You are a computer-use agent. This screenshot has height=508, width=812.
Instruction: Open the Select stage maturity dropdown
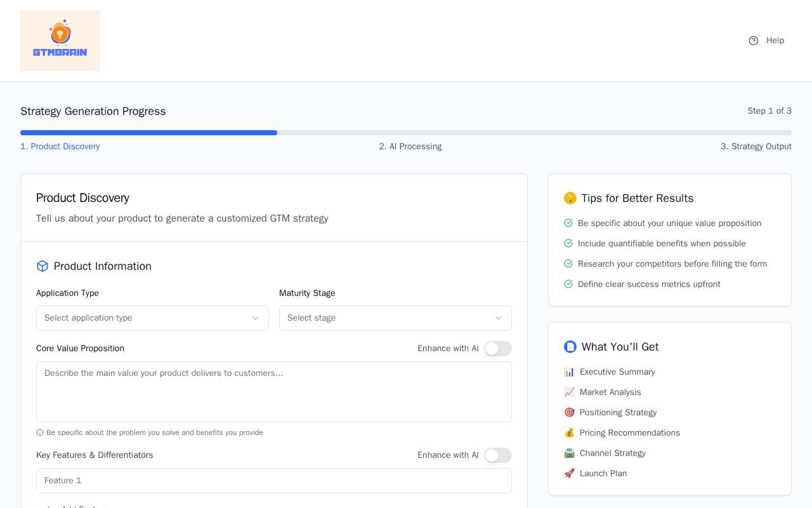coord(395,318)
